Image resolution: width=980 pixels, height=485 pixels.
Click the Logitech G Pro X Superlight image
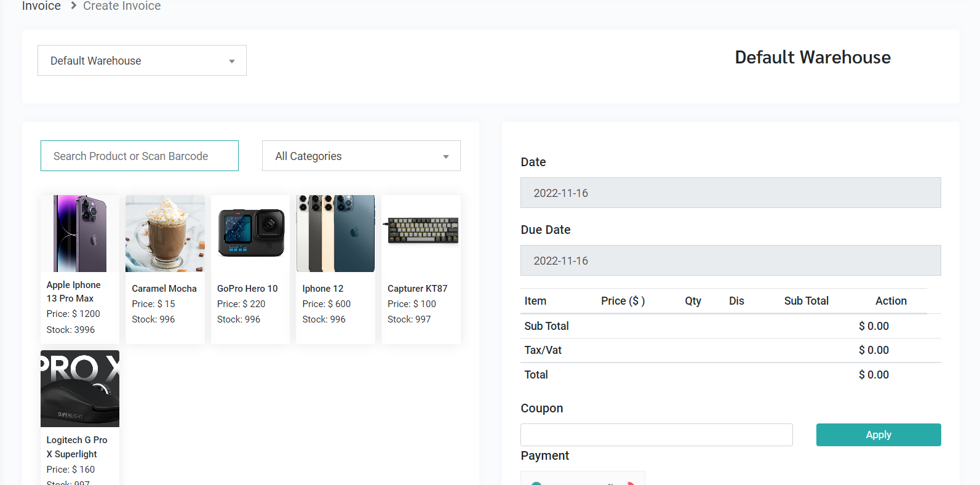click(x=80, y=388)
